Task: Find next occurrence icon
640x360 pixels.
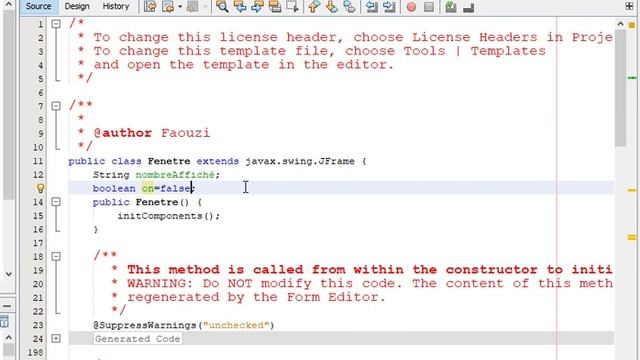Action: (257, 7)
